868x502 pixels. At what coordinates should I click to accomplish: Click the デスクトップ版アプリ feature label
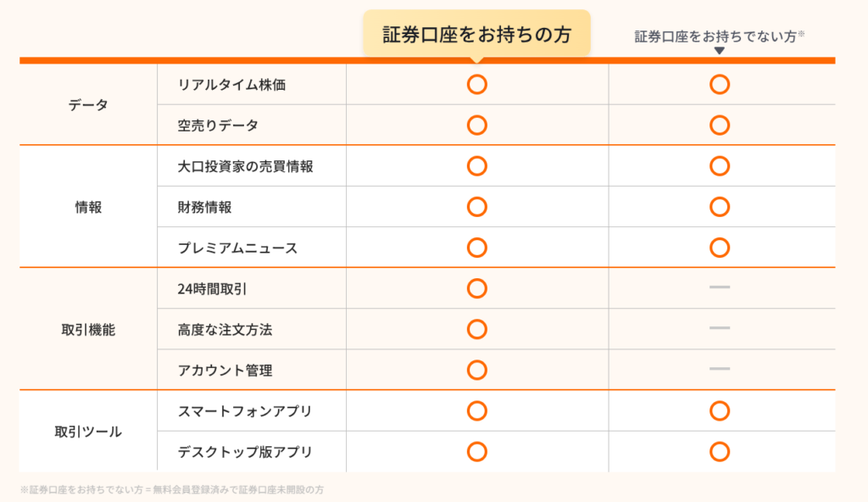[x=245, y=452]
